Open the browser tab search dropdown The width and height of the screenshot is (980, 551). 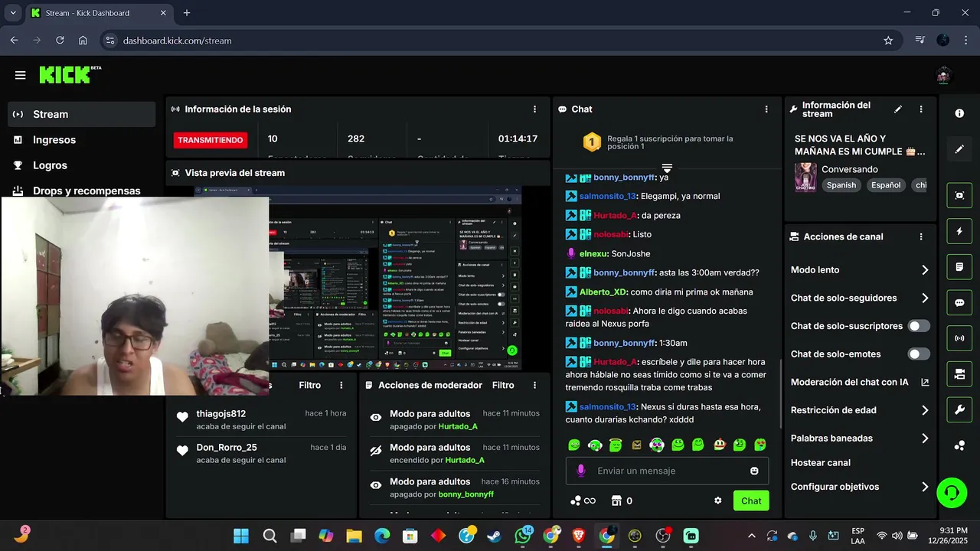coord(12,13)
